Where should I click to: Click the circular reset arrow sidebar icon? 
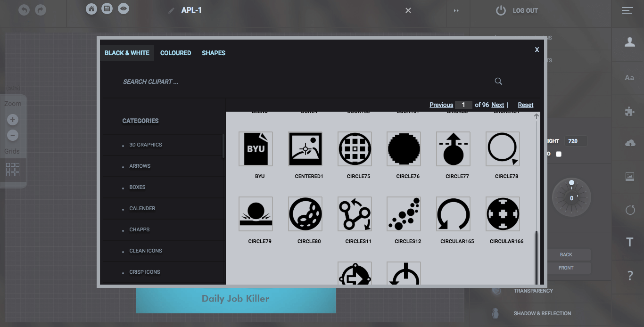630,210
